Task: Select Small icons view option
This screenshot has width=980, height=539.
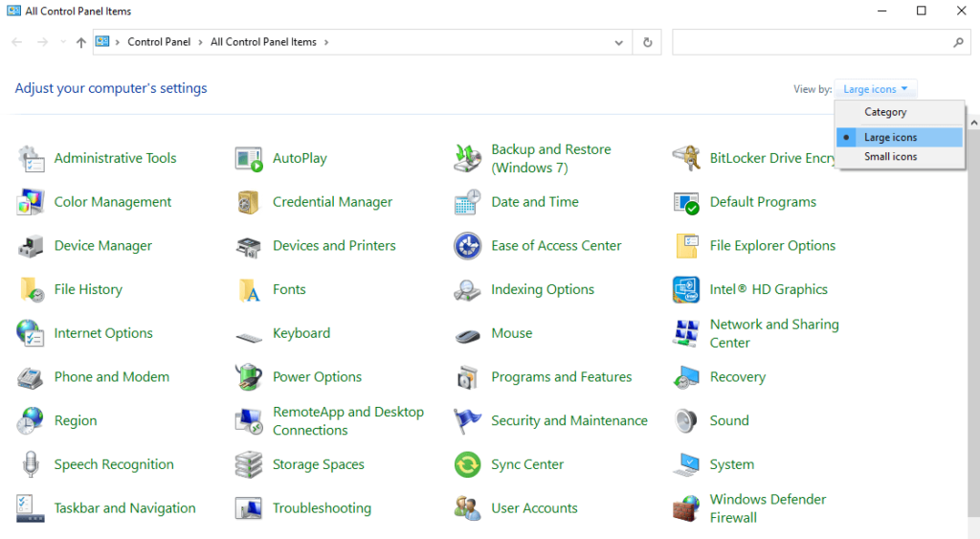Action: [x=900, y=156]
